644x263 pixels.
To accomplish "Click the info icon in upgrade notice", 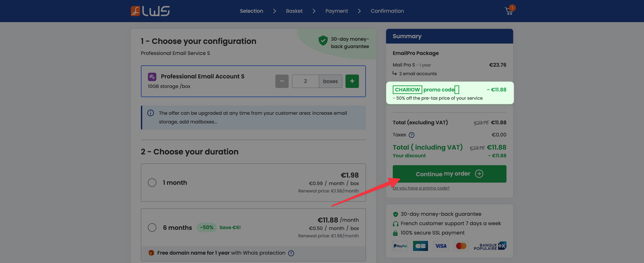I will click(150, 113).
